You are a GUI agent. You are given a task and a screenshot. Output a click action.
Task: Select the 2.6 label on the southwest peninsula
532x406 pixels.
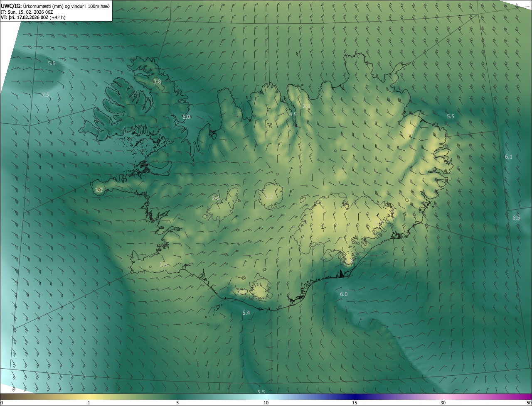tap(163, 264)
